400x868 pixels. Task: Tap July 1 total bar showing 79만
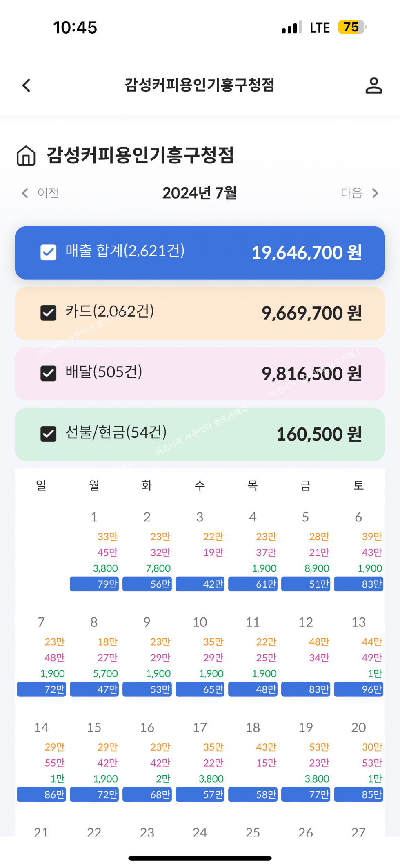[94, 584]
